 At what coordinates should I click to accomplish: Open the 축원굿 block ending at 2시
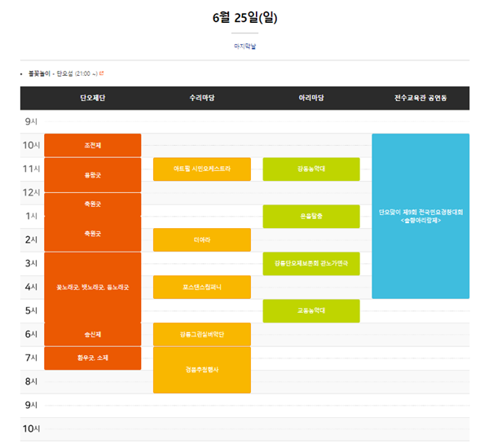[93, 234]
